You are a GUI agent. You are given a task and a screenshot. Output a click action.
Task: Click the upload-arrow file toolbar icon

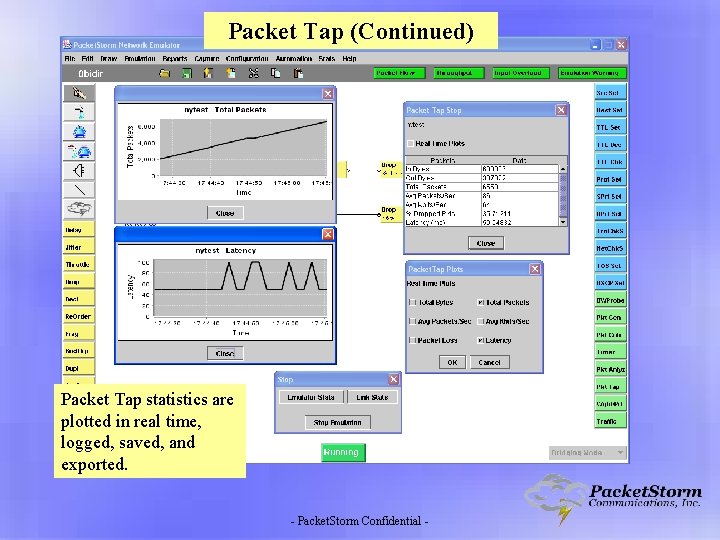pos(208,73)
